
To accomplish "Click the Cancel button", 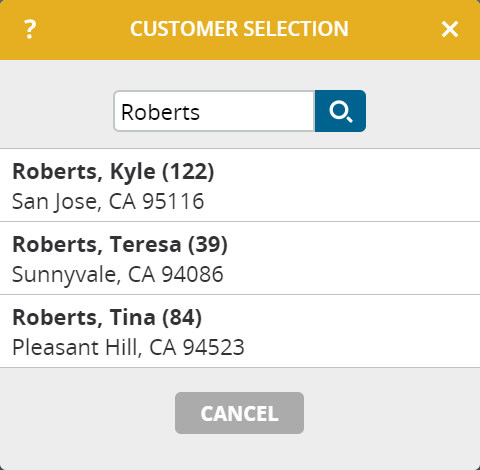I will pyautogui.click(x=239, y=413).
